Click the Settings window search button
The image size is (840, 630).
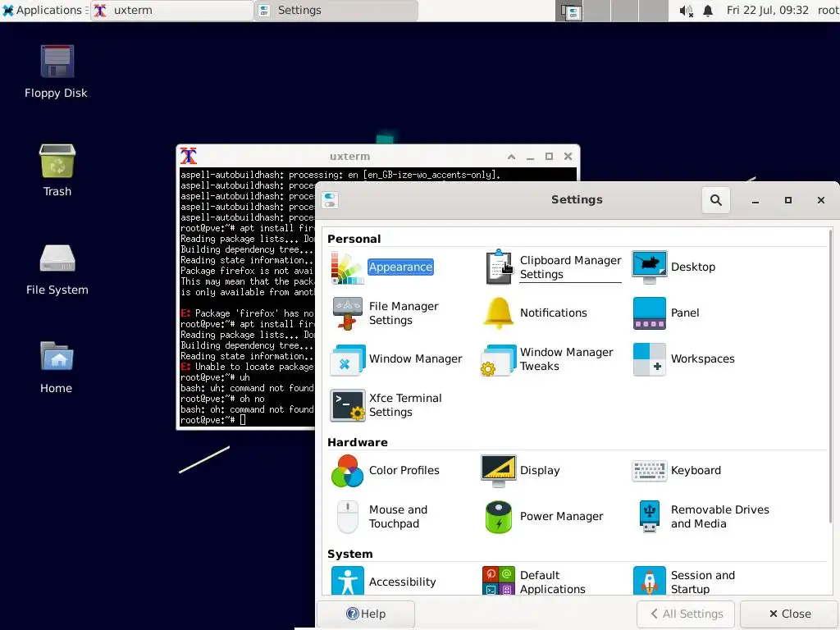coord(715,200)
